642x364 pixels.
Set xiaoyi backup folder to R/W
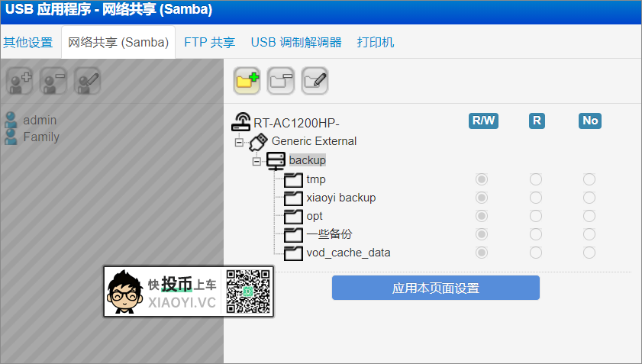(482, 198)
